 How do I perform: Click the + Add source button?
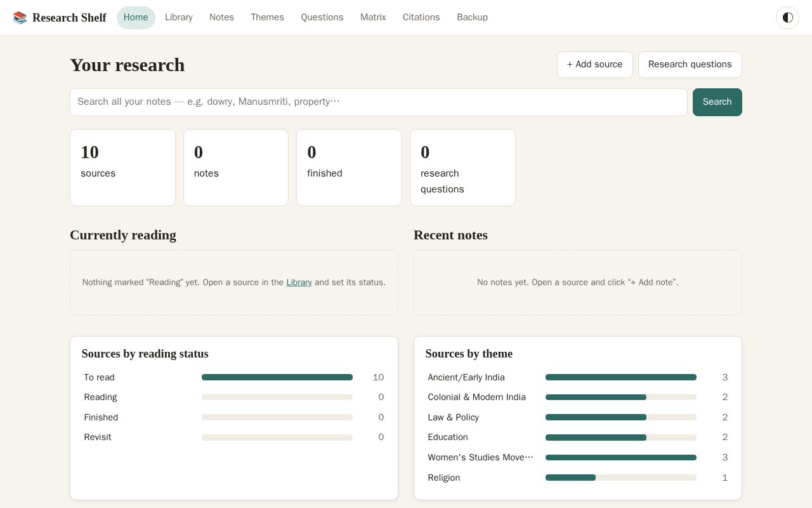coord(594,65)
